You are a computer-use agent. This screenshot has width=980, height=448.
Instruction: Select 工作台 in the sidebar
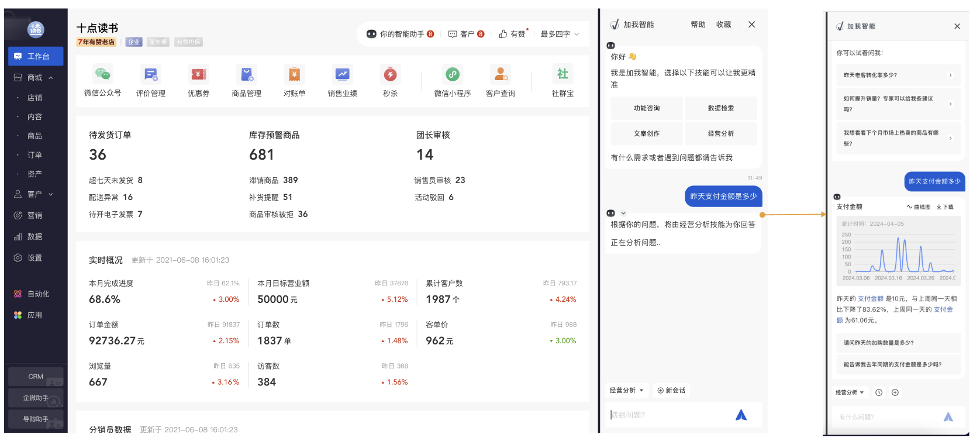[36, 56]
